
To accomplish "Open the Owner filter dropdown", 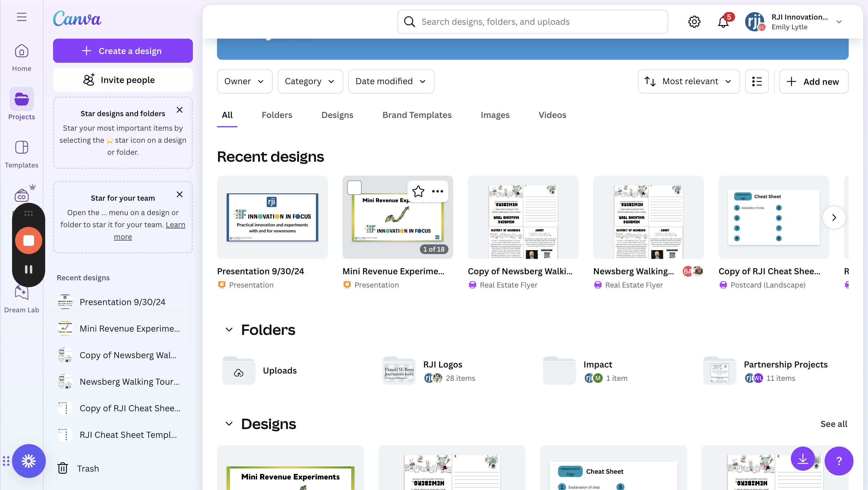I will 245,81.
